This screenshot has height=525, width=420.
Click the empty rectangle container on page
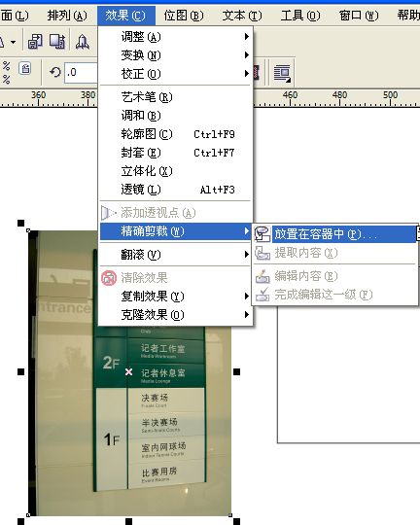[x=348, y=375]
